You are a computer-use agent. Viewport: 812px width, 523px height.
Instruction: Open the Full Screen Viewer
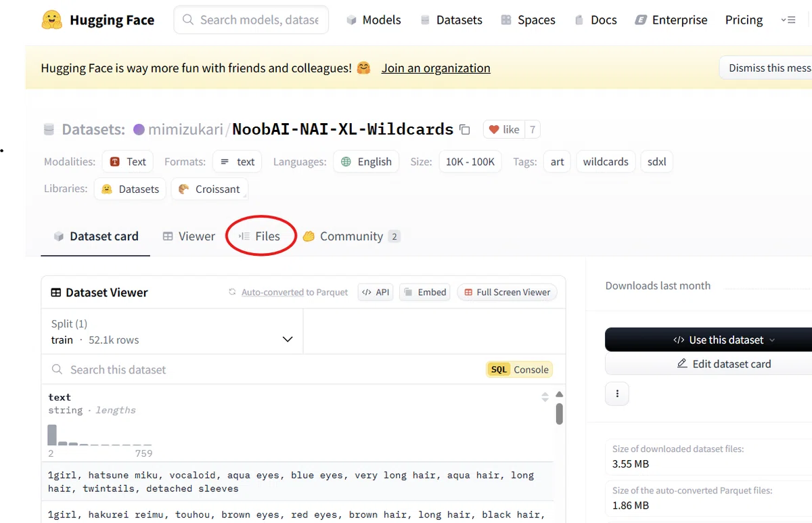coord(507,292)
